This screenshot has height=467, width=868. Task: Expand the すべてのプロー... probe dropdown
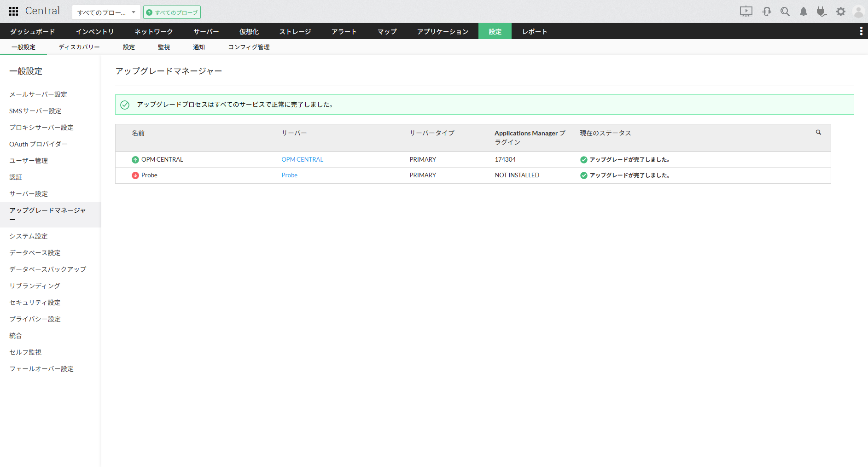click(x=106, y=12)
